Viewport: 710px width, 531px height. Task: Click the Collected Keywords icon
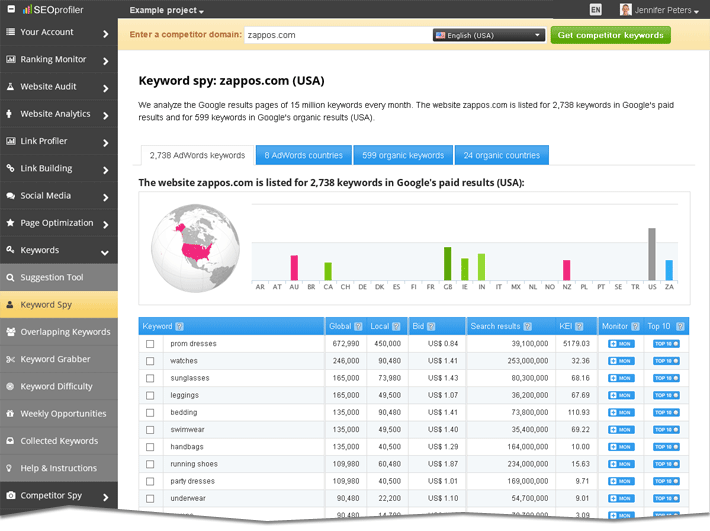tap(10, 440)
